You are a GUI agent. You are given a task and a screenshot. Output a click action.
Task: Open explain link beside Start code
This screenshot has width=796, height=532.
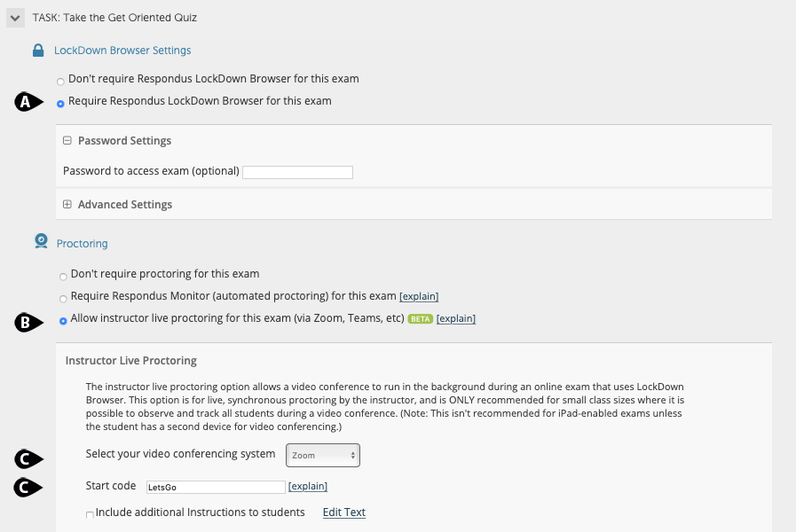tap(308, 486)
